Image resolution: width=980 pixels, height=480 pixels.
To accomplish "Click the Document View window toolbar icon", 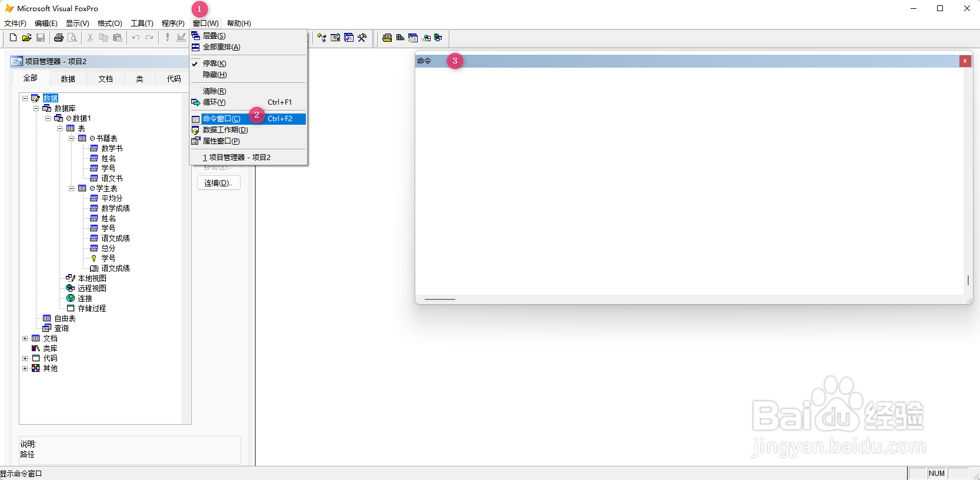I will click(x=413, y=38).
